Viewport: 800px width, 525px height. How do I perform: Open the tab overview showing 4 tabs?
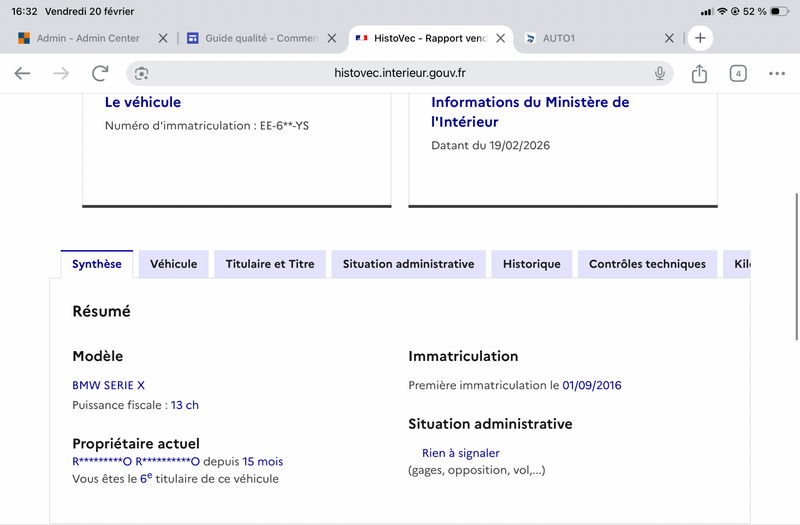738,73
